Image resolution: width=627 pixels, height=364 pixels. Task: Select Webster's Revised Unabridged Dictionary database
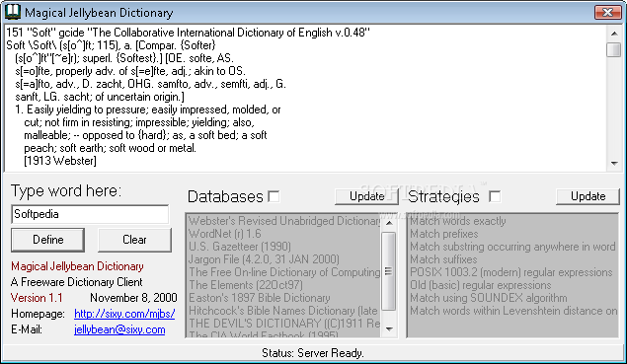[283, 221]
